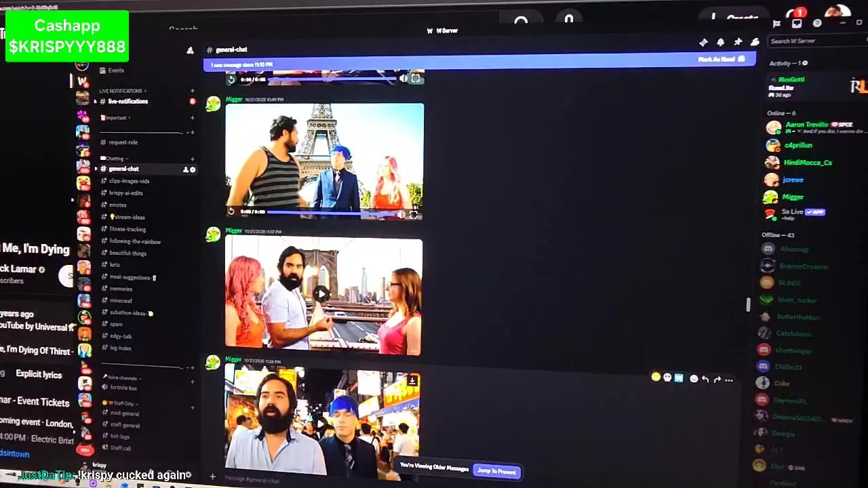Join the Staff call voice channel

(x=121, y=448)
